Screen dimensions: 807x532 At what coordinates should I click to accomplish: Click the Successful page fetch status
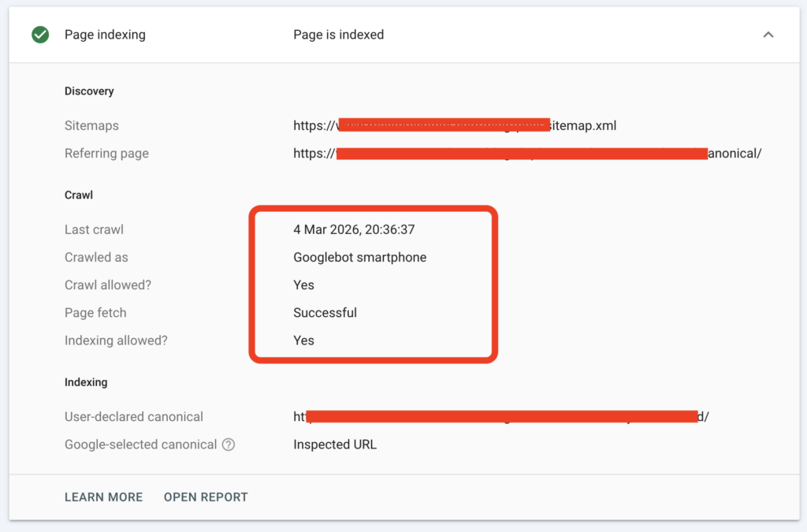[325, 312]
